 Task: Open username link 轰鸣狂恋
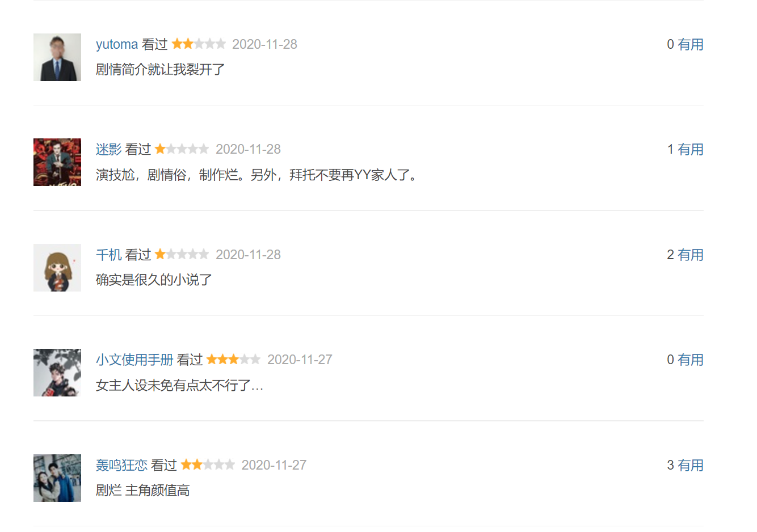click(x=121, y=465)
